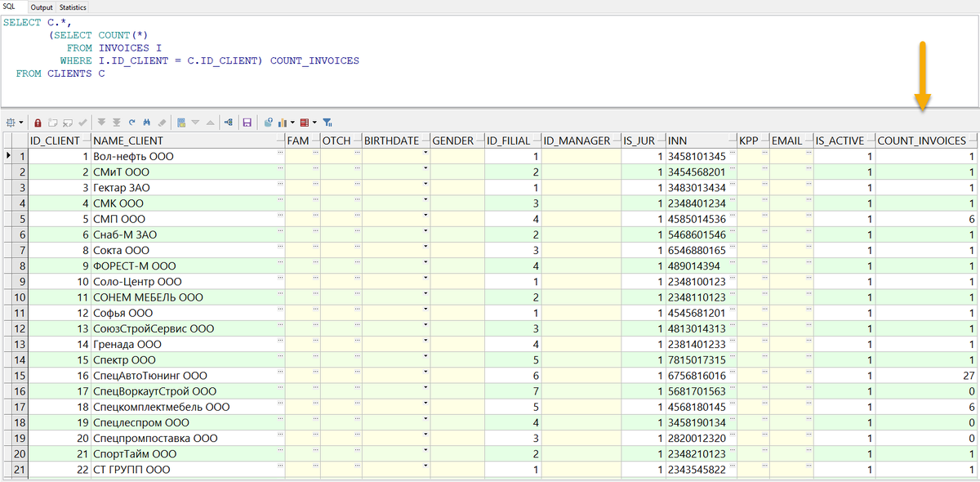This screenshot has height=482, width=980.
Task: Open BIRTHDATE dropdown for Гектар ЗАО row
Action: pos(425,185)
